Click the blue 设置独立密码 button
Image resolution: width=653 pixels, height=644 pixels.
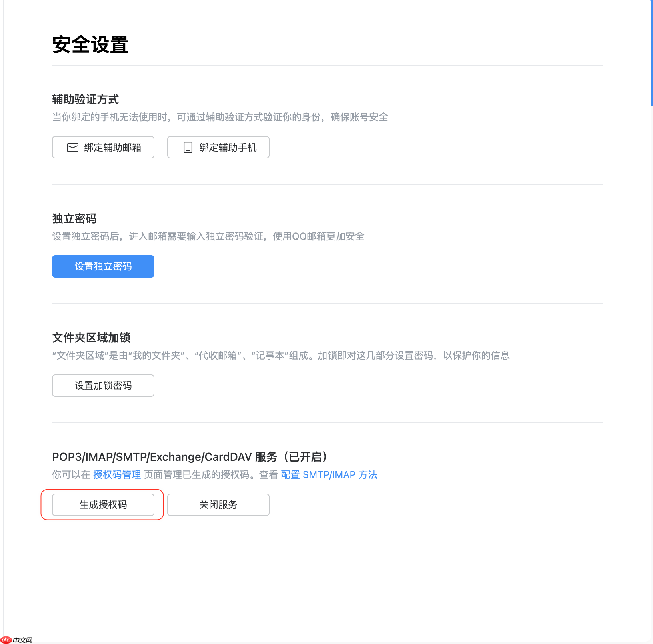coord(103,266)
